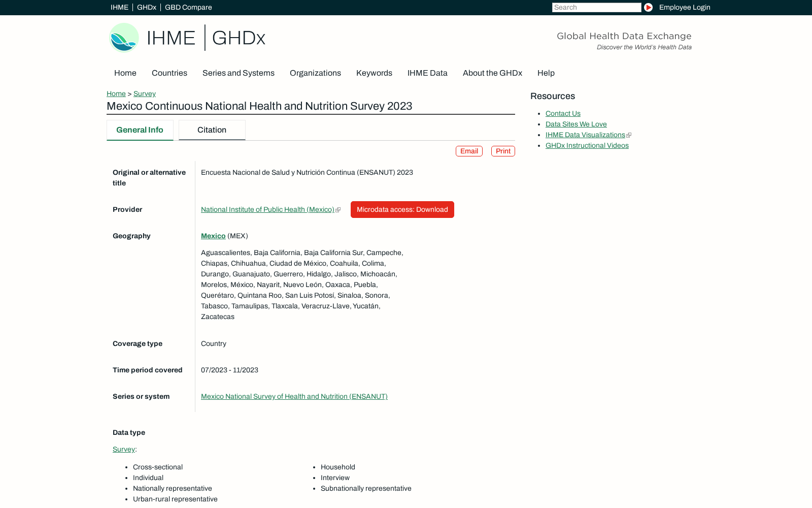Focus the Search input field
Screen dimensions: 812x508
pyautogui.click(x=597, y=7)
